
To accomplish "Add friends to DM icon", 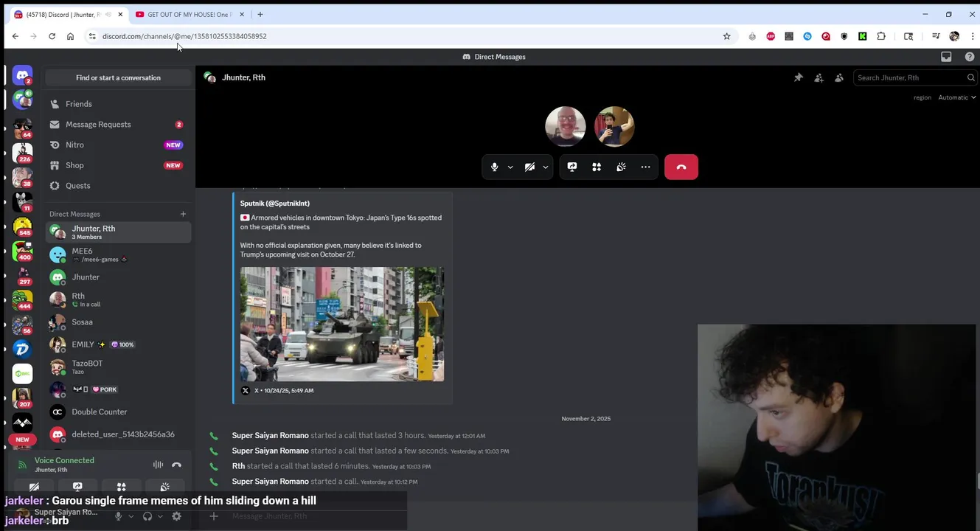I will click(819, 77).
